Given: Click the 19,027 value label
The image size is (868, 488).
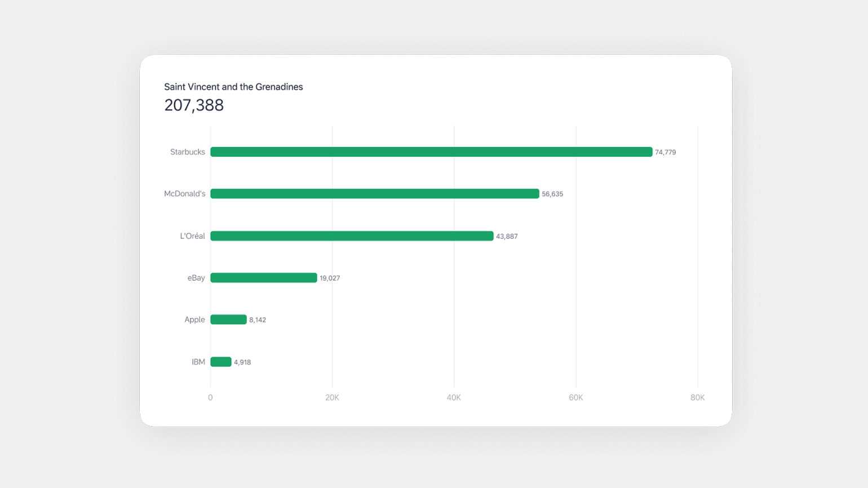Looking at the screenshot, I should click(x=330, y=278).
